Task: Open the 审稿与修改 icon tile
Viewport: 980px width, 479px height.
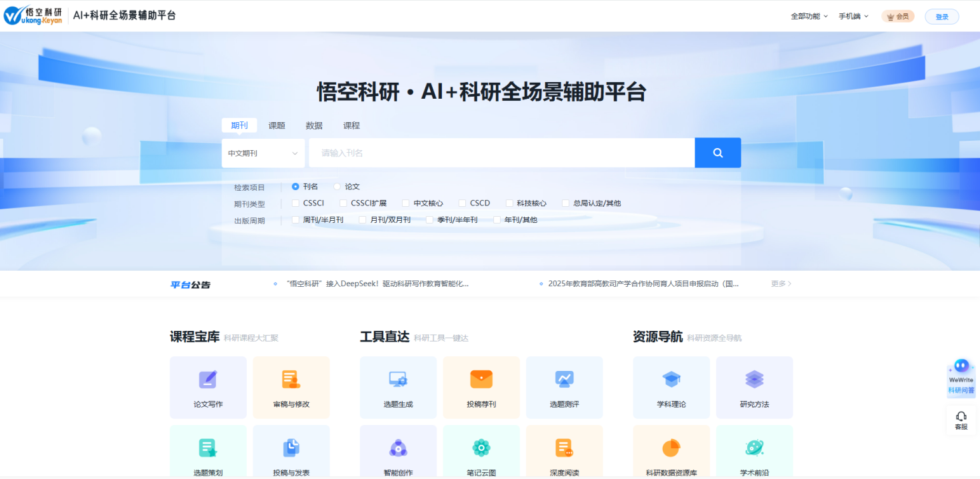Action: tap(291, 380)
